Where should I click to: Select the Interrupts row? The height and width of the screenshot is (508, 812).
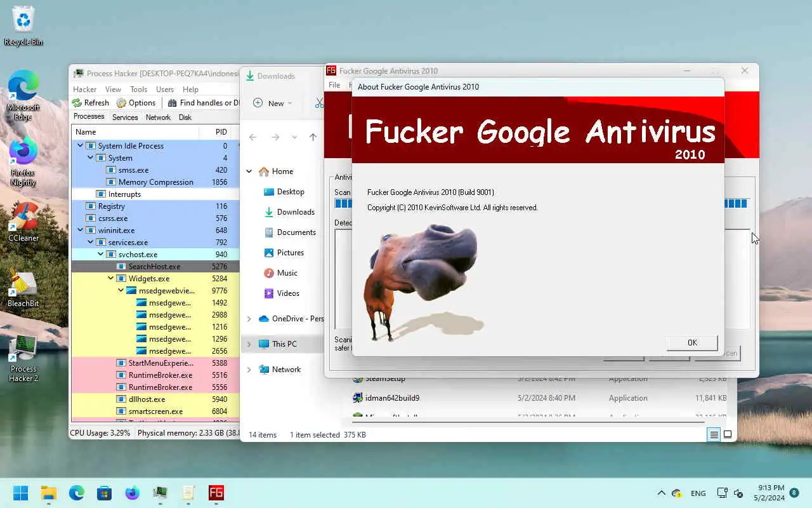[155, 194]
